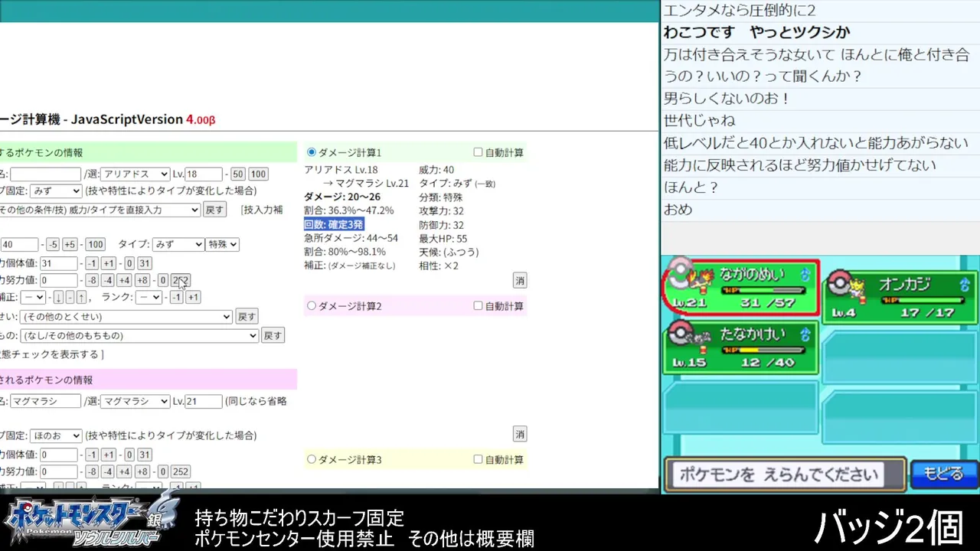Increase attacker EV with +4 button
The height and width of the screenshot is (551, 980).
124,280
